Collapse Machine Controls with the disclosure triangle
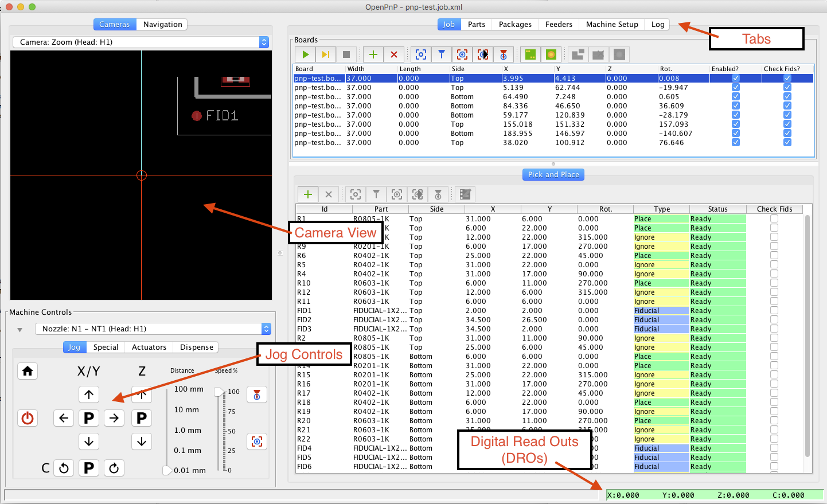This screenshot has height=504, width=827. [20, 330]
